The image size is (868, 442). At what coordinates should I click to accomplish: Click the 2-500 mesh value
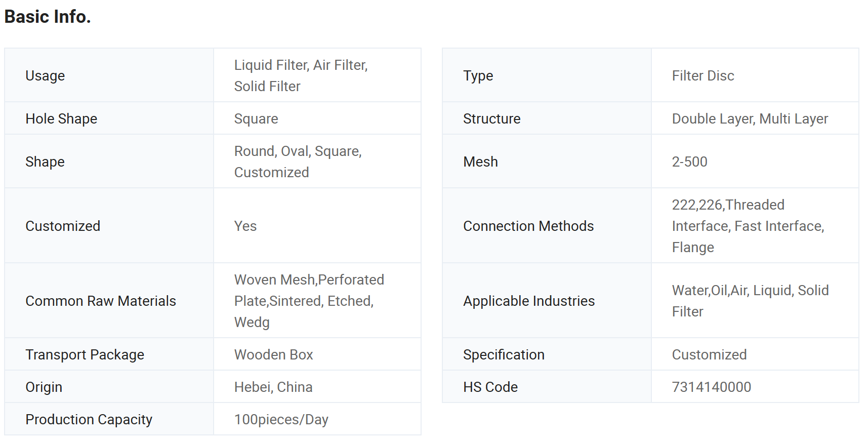click(x=689, y=162)
